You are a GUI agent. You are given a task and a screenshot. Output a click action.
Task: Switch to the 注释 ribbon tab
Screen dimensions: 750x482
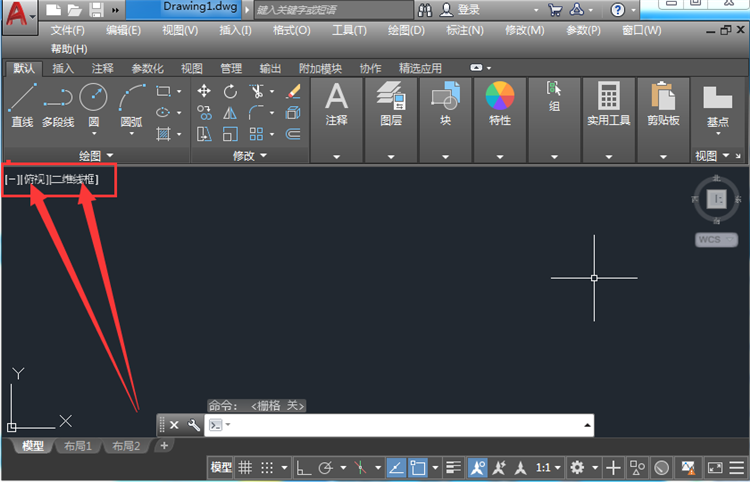tap(102, 68)
